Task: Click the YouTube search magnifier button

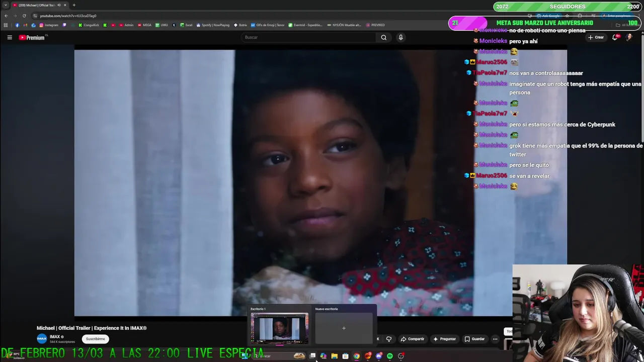Action: coord(384,37)
